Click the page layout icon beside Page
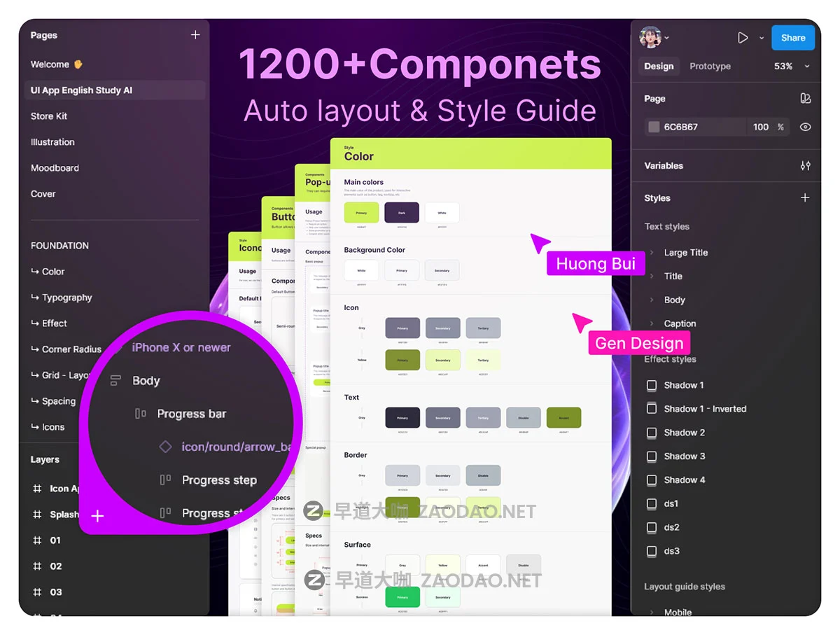The height and width of the screenshot is (635, 840). point(805,99)
